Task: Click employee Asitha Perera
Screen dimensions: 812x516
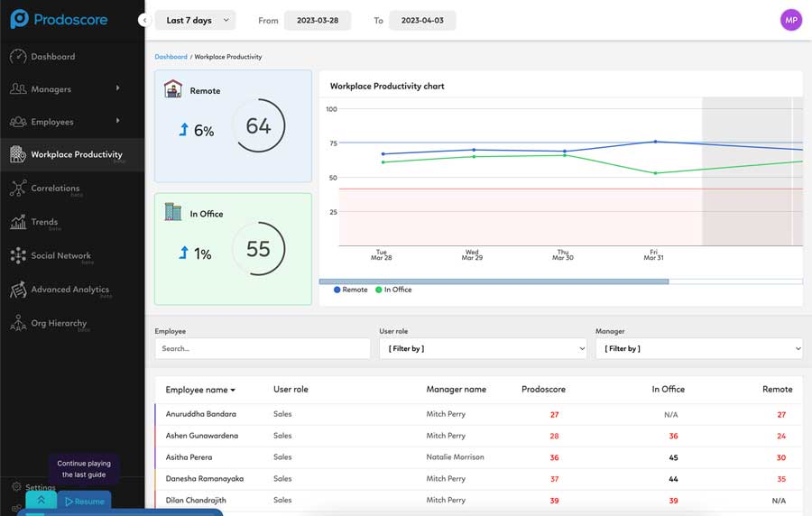Action: [x=189, y=457]
